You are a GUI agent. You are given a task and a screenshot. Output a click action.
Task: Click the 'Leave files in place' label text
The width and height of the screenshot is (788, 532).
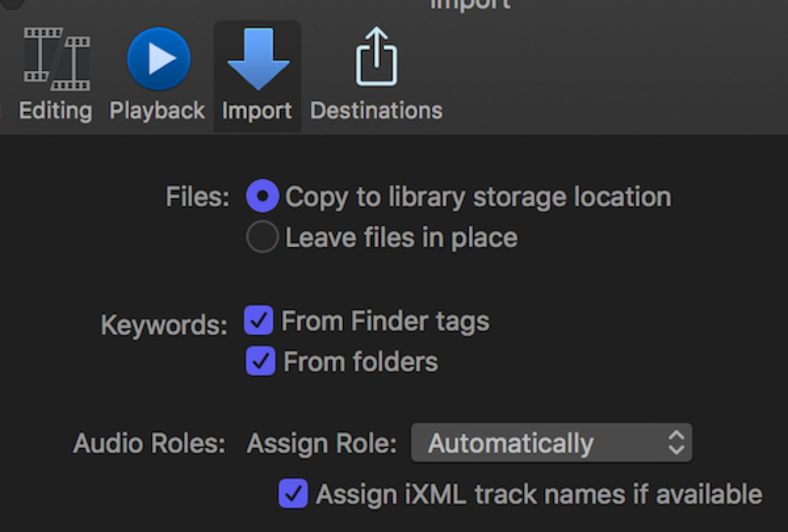(x=402, y=237)
